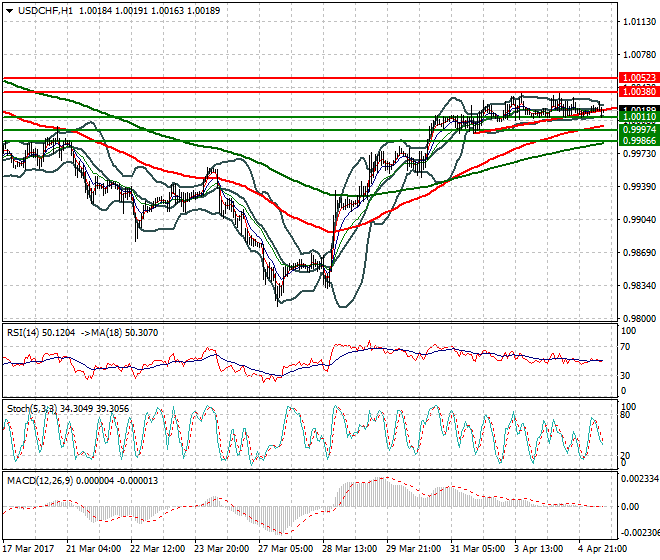Select the green 1.00110 price level label
The height and width of the screenshot is (560, 660).
(639, 117)
